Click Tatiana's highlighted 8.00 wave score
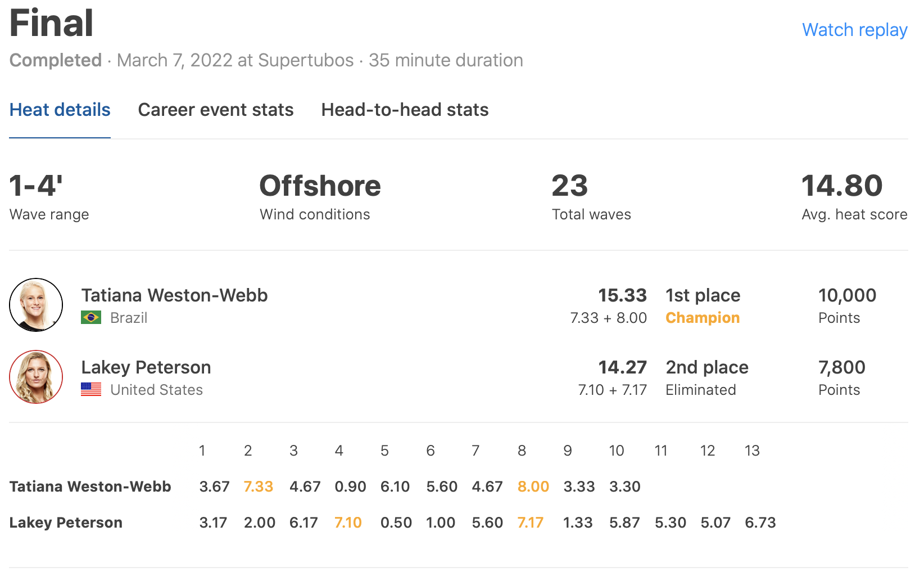This screenshot has width=924, height=576. click(533, 487)
